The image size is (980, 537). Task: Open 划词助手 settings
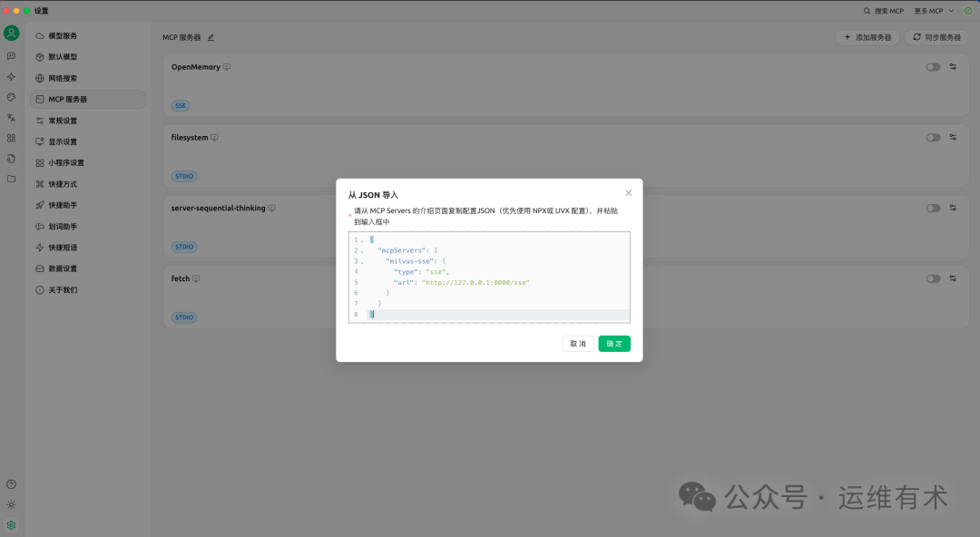point(88,226)
